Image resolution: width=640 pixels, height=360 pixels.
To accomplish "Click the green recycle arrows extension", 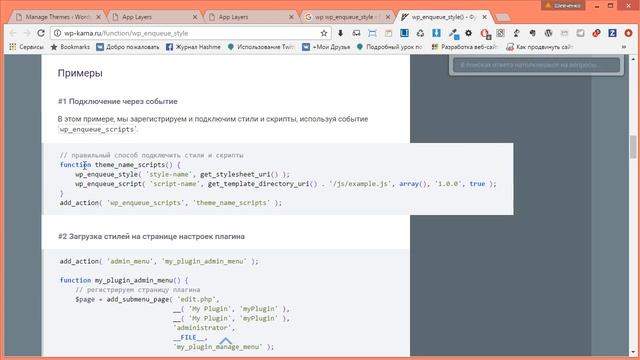I will 420,33.
